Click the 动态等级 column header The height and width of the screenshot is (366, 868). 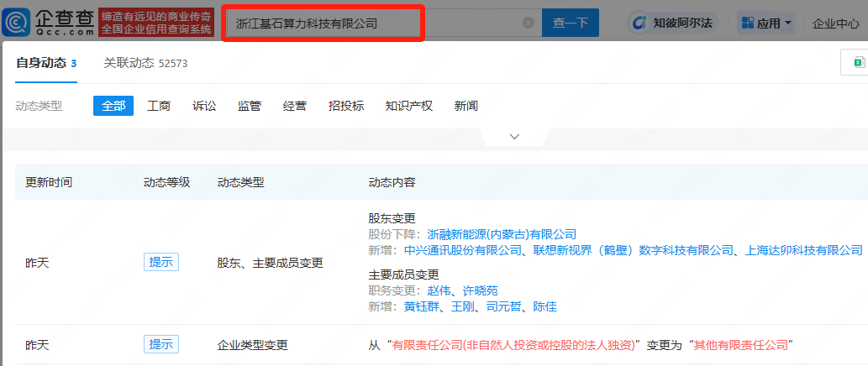(x=167, y=182)
